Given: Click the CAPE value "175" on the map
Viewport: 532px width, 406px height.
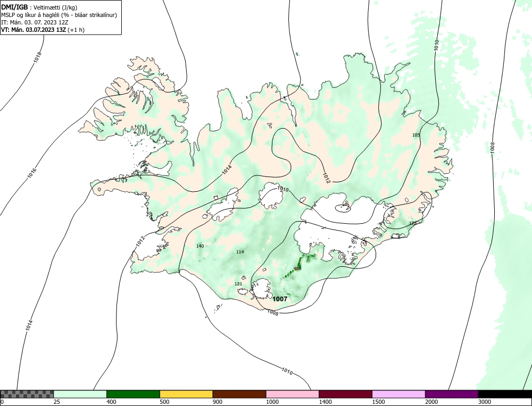Looking at the screenshot, I should [x=413, y=223].
